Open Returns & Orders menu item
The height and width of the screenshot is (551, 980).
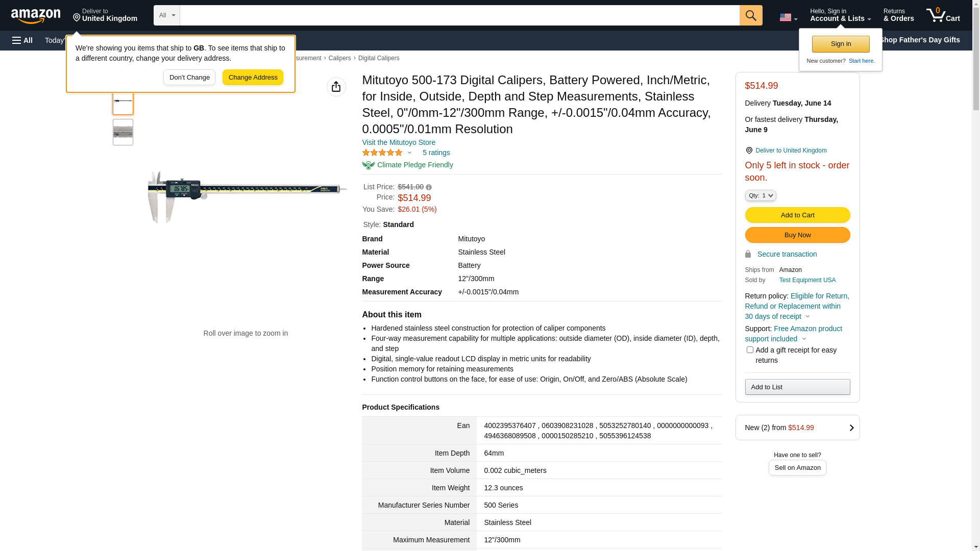pos(898,15)
